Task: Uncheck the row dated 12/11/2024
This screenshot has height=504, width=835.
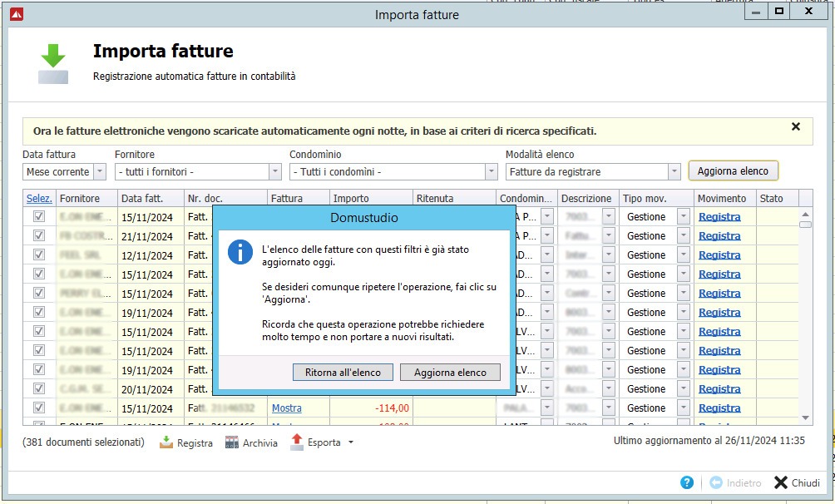Action: pyautogui.click(x=39, y=254)
